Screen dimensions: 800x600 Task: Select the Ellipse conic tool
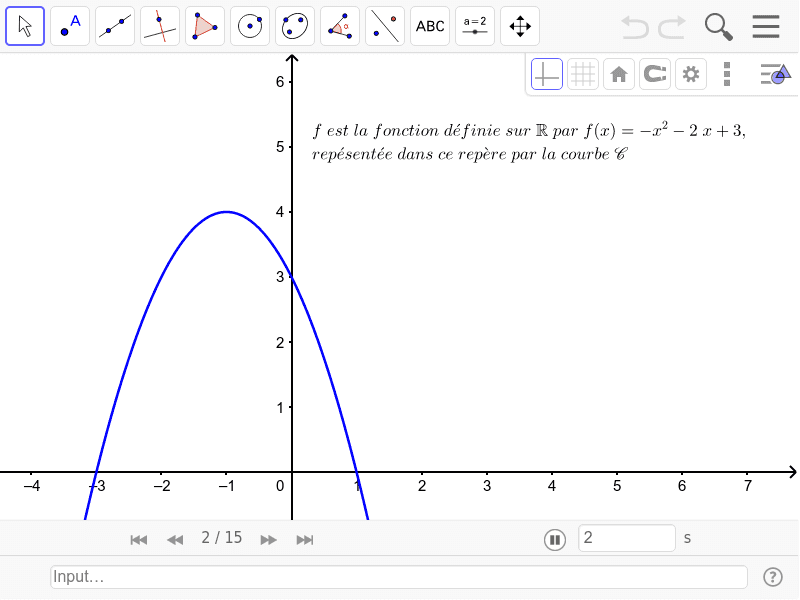pyautogui.click(x=295, y=26)
